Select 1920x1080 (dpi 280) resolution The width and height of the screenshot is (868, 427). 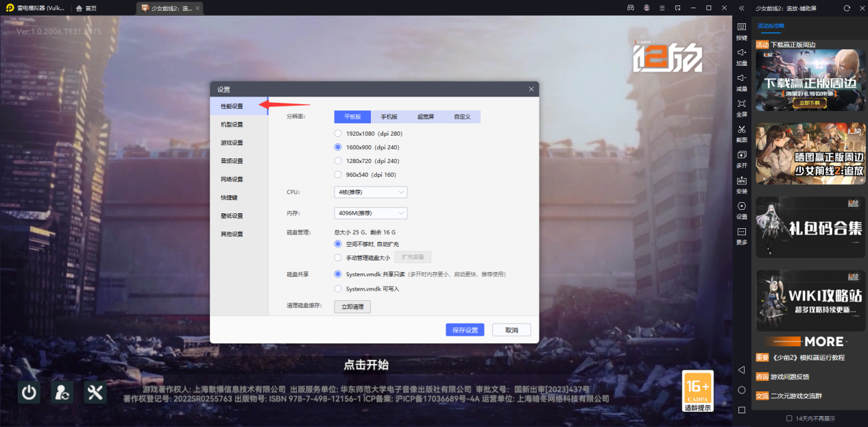coord(337,134)
